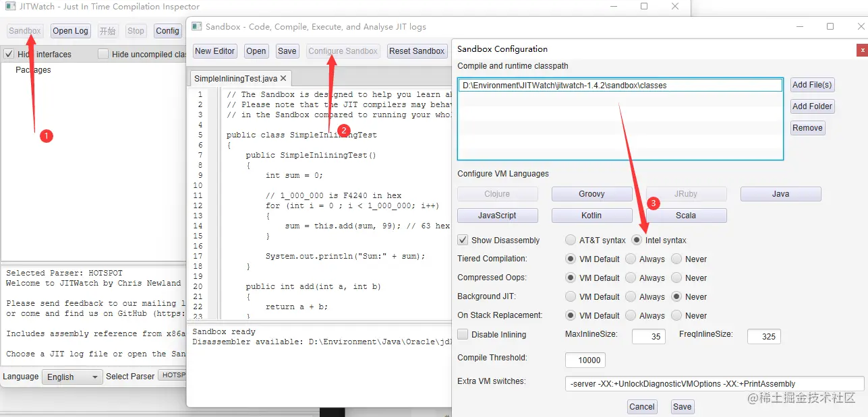Viewport: 868px width, 417px height.
Task: Close the Sandbox Configuration dialog
Action: point(862,50)
